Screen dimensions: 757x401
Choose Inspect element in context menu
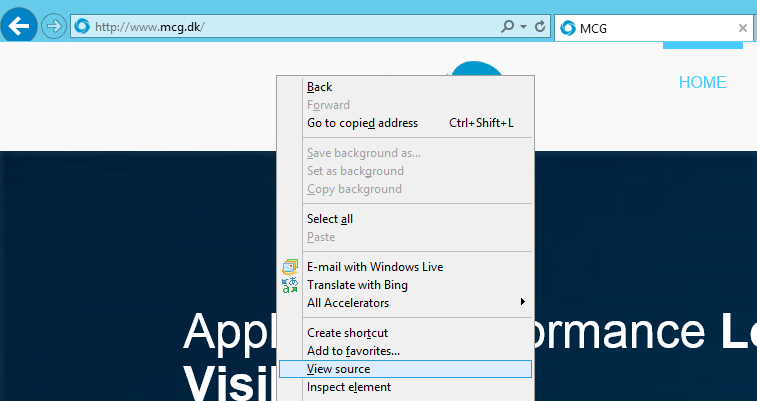pyautogui.click(x=348, y=387)
